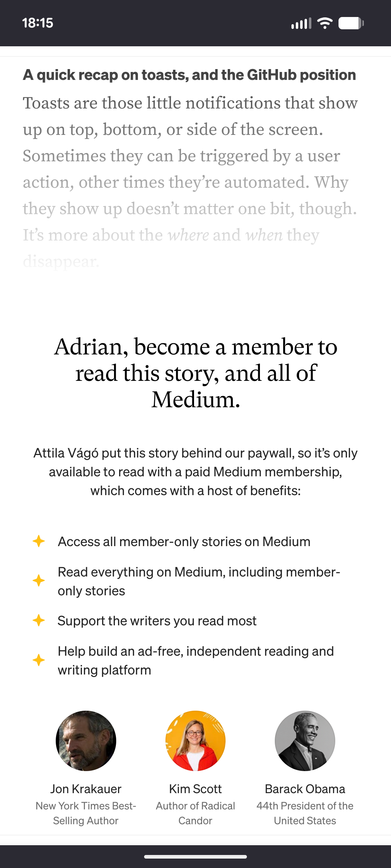This screenshot has height=868, width=391.
Task: Tap the "Adrian, become a member" headline
Action: click(195, 373)
